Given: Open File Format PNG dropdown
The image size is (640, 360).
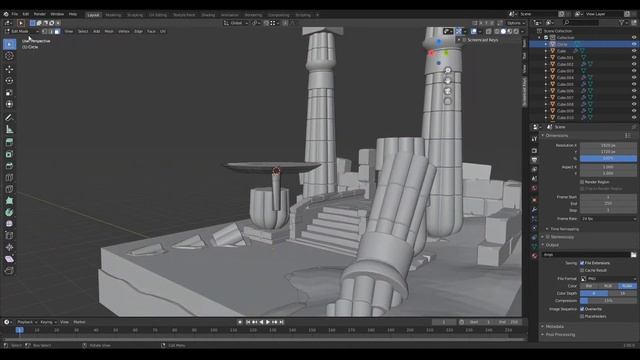Looking at the screenshot, I should pos(608,278).
